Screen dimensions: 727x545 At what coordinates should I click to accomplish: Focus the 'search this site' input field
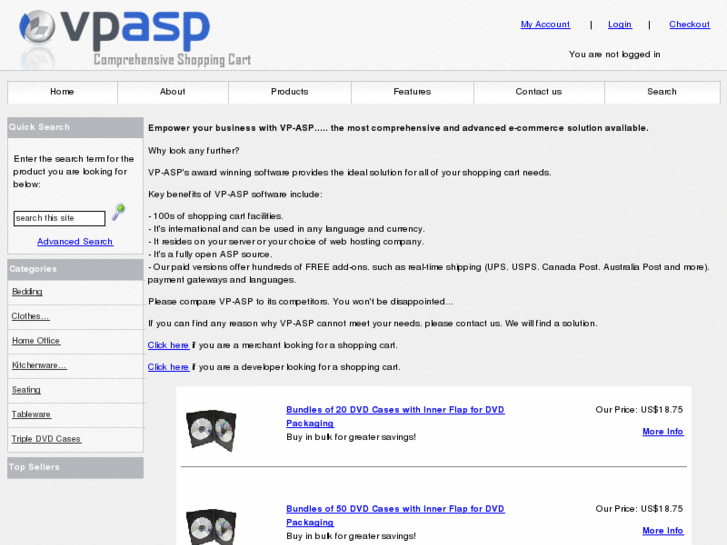click(59, 218)
